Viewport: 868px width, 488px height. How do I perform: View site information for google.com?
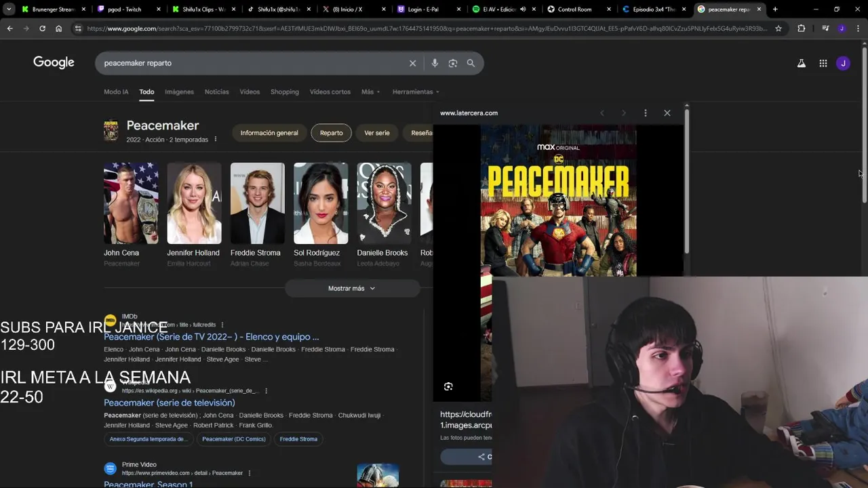tap(77, 28)
